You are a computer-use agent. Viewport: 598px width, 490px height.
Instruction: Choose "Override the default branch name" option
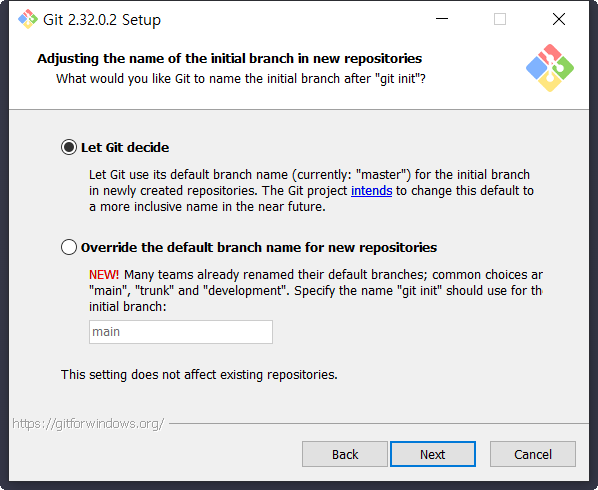pos(69,247)
